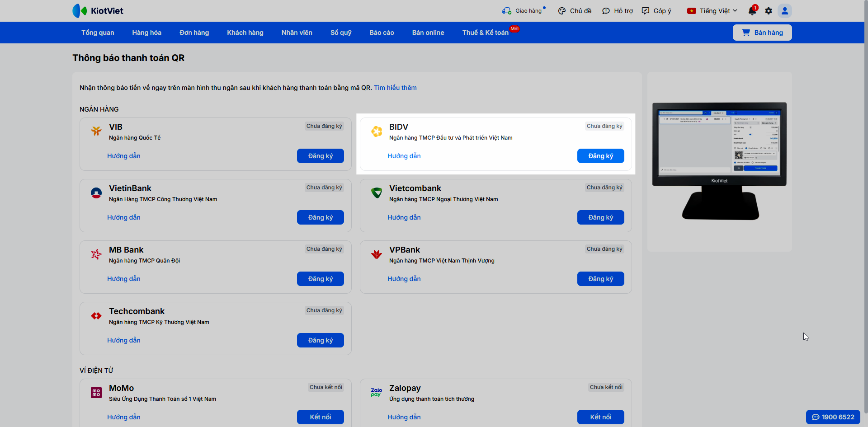This screenshot has height=427, width=868.
Task: Click the user account avatar
Action: tap(785, 11)
